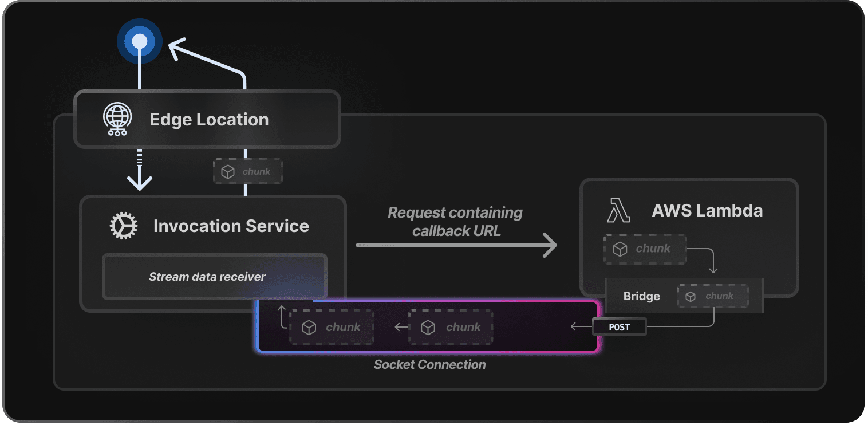The image size is (868, 425).
Task: Collapse the upward arrow inside Socket Connection
Action: 281,316
